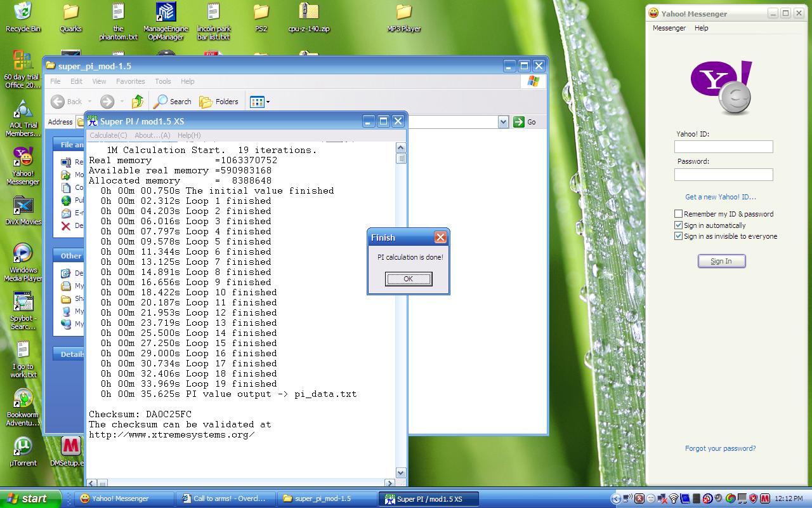Launch Bookworm Adventures desktop icon

[x=23, y=408]
